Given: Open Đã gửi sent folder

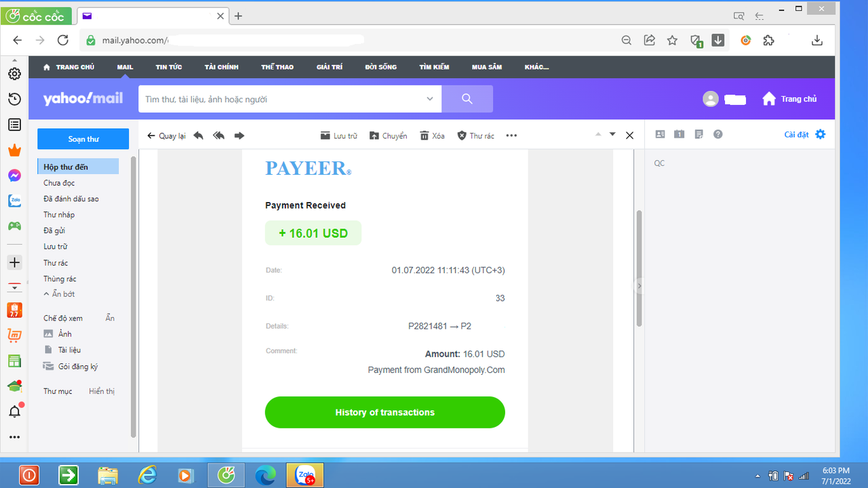Looking at the screenshot, I should tap(54, 230).
